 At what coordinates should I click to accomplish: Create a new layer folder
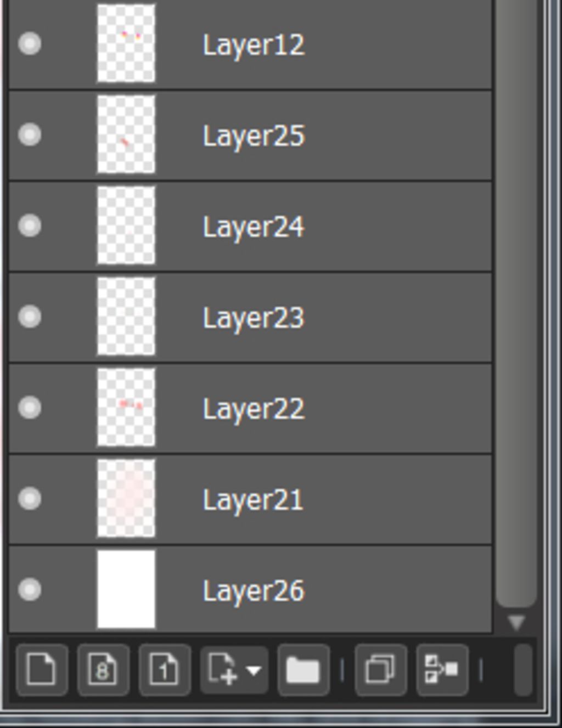(x=304, y=670)
